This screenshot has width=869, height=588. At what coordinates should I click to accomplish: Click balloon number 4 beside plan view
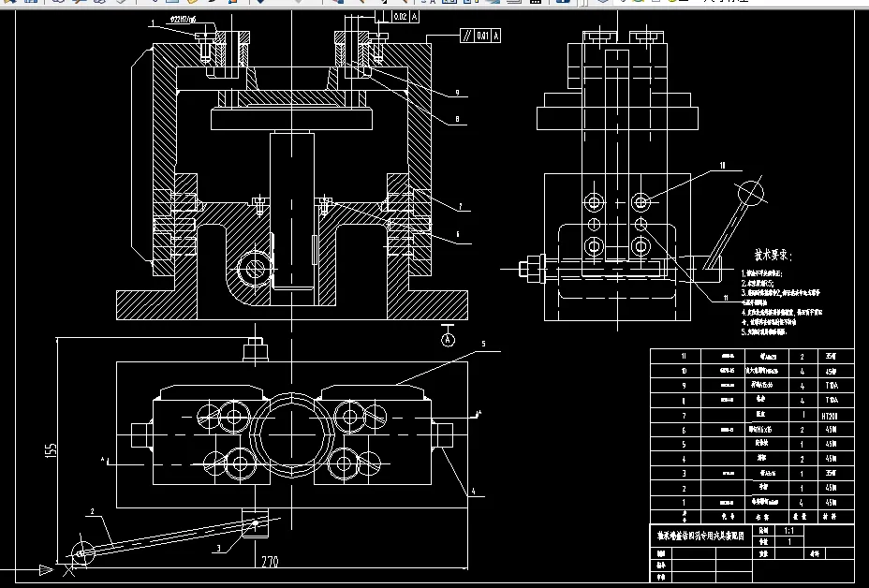pos(473,491)
